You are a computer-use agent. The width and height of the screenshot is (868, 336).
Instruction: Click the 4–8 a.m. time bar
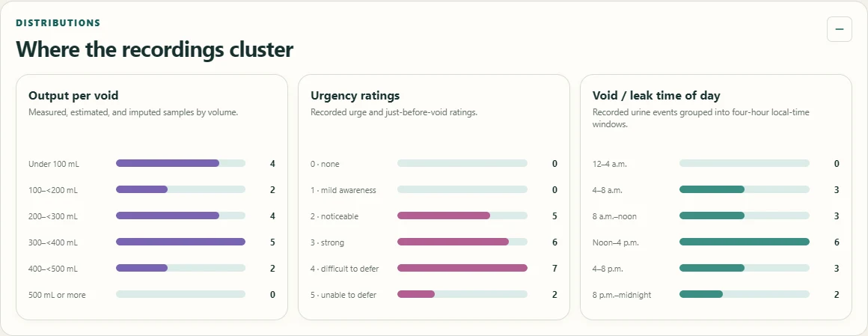744,189
